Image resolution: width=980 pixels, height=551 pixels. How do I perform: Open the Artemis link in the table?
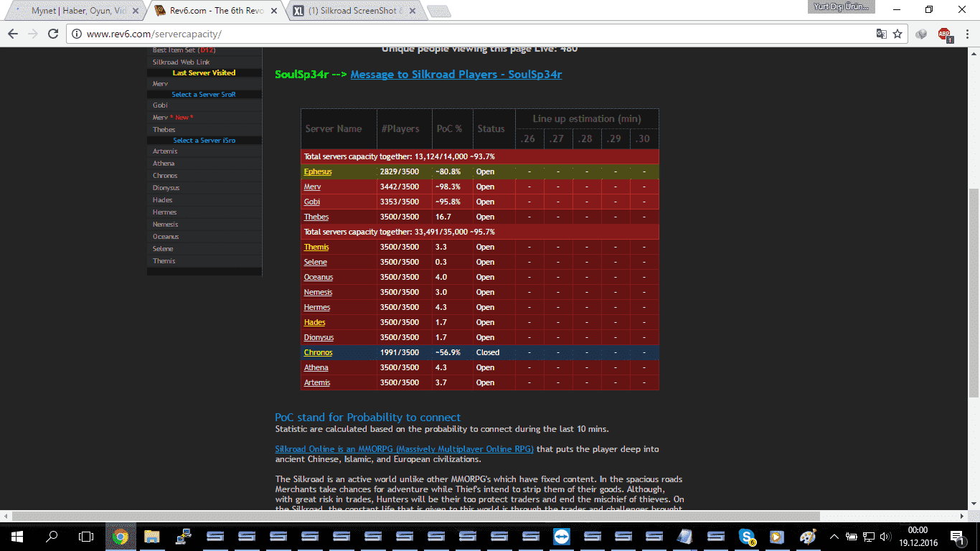317,383
